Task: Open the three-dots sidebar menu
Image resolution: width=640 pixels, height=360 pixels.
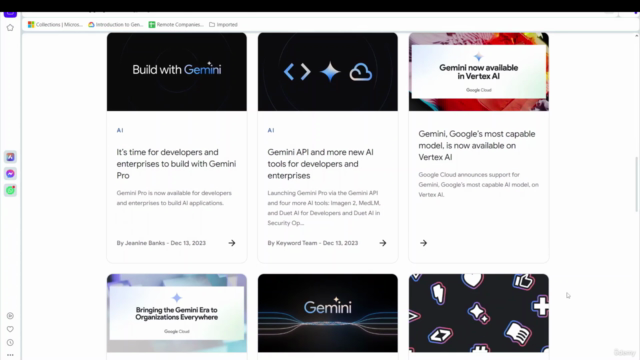Action: coord(10,355)
